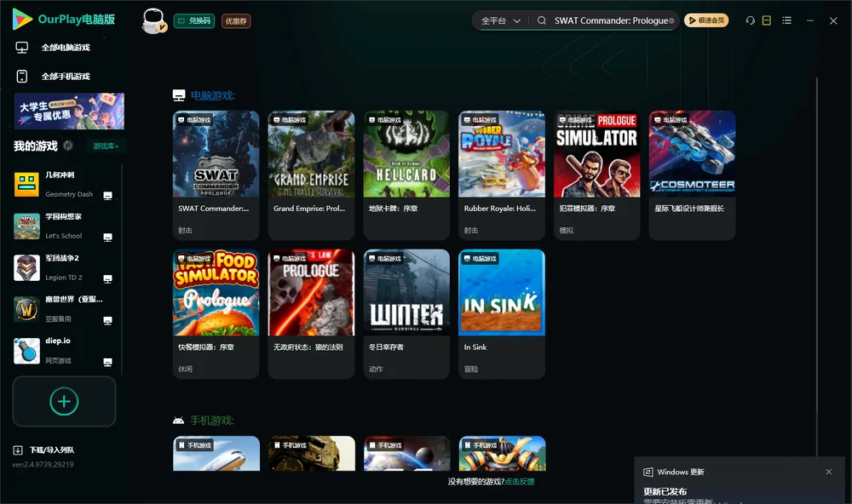852x504 pixels.
Task: Open the 无政府状态：狼的法则 card
Action: coord(311,313)
